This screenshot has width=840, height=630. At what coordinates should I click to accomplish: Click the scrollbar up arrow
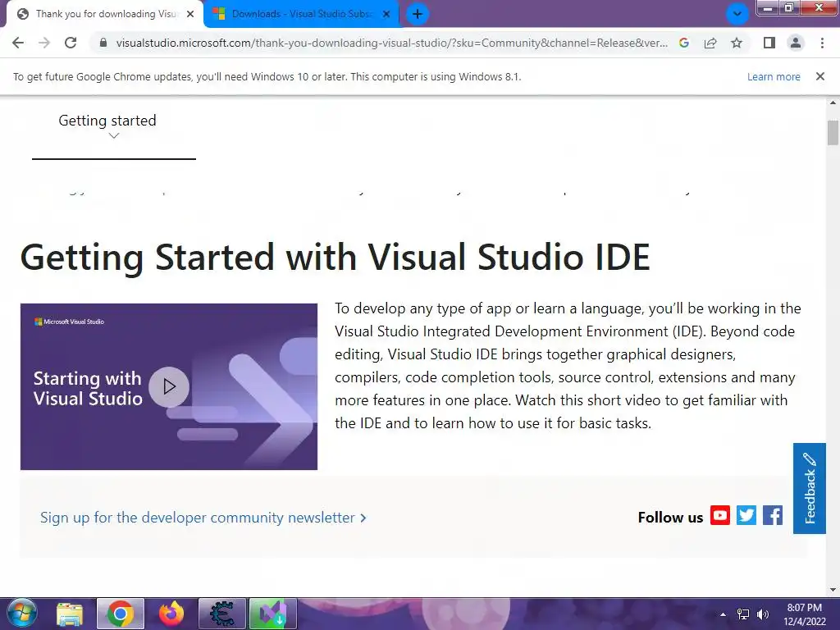[x=833, y=103]
